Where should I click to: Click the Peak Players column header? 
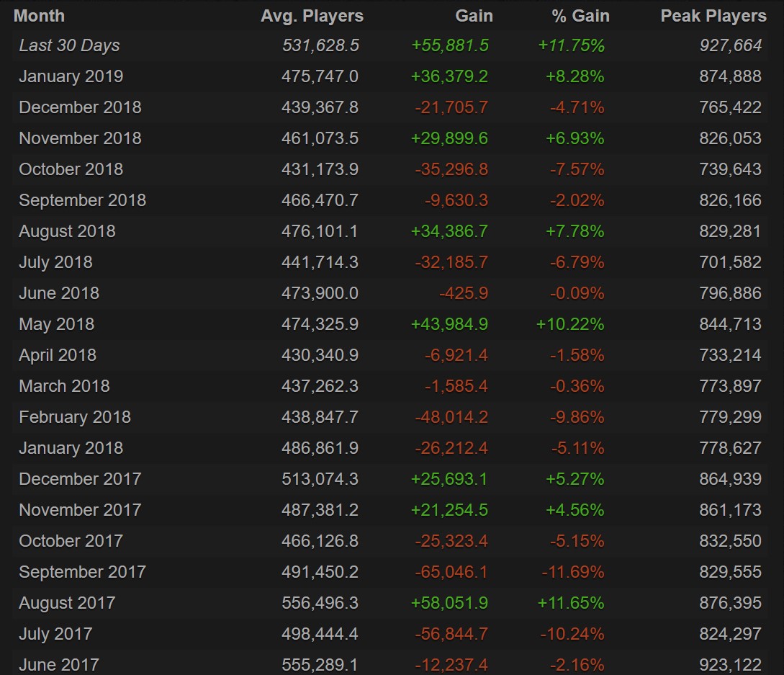713,16
